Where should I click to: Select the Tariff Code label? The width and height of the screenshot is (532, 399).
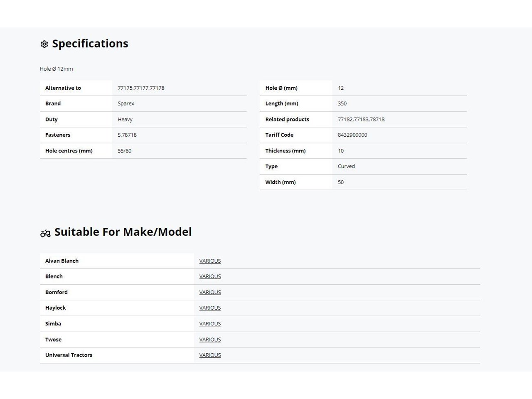click(279, 135)
